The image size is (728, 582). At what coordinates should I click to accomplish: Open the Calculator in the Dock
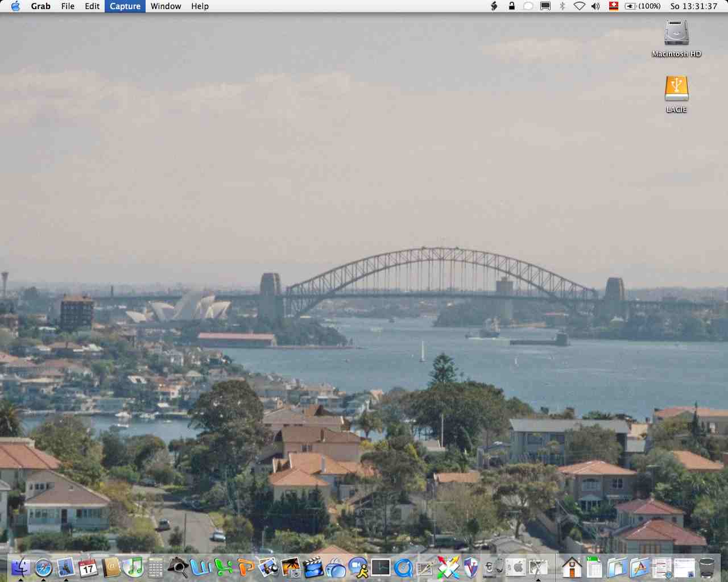coord(155,567)
